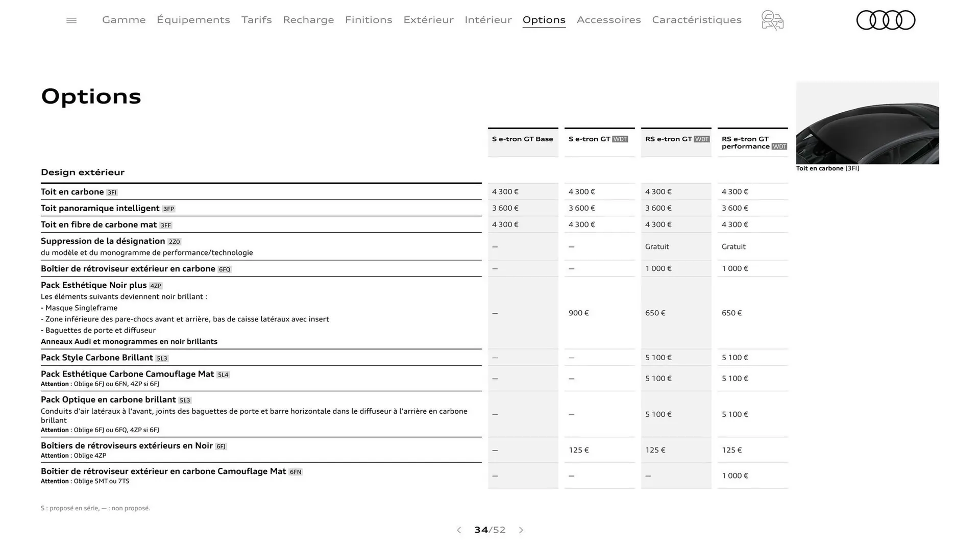Open the hamburger navigation menu
This screenshot has height=551, width=980.
click(71, 20)
